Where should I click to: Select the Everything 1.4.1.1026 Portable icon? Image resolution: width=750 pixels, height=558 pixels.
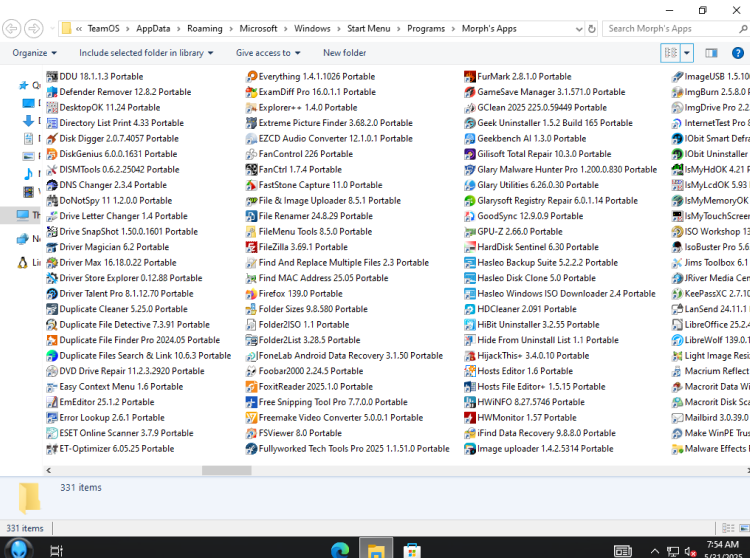pos(251,77)
